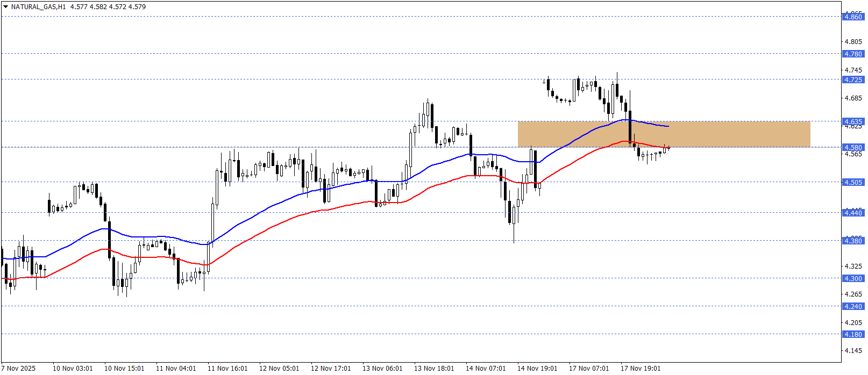Select the 4.300 price level tag
Viewport: 868px width, 375px height.
tap(852, 278)
